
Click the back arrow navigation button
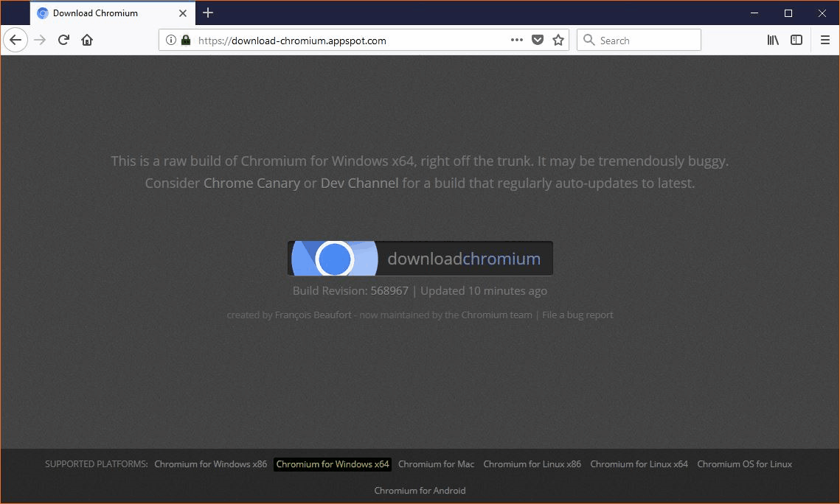pos(15,41)
